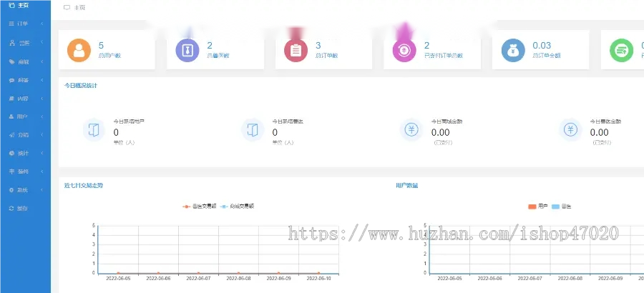Image resolution: width=644 pixels, height=293 pixels.
Task: Click the monitor icon in the top 主页 tab
Action: 67,7
